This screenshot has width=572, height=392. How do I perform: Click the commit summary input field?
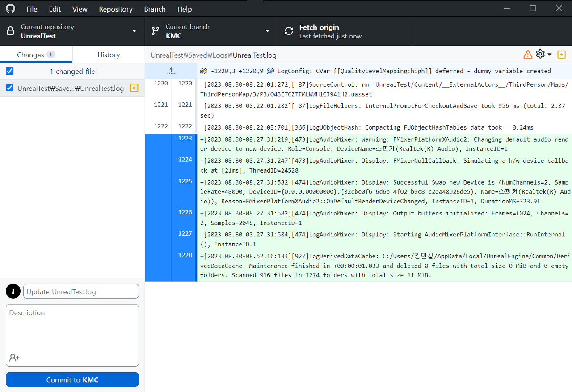[81, 291]
